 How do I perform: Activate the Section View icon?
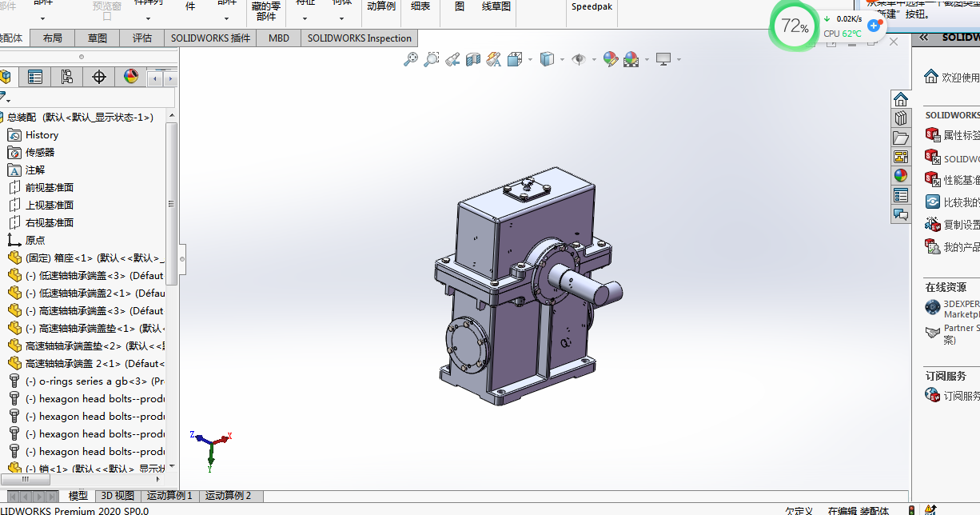473,59
